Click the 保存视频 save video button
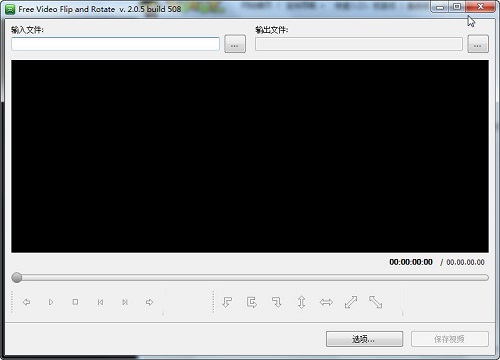 [x=450, y=339]
